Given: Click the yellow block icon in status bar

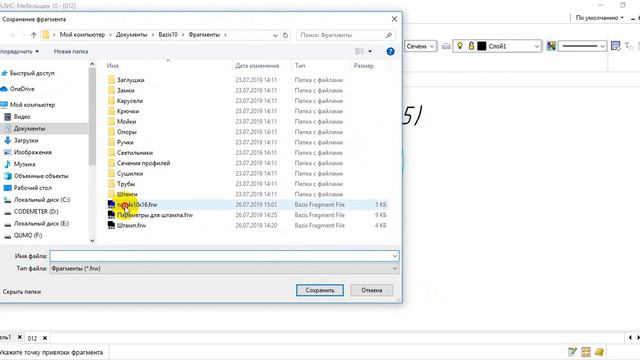Looking at the screenshot, I should point(599,352).
